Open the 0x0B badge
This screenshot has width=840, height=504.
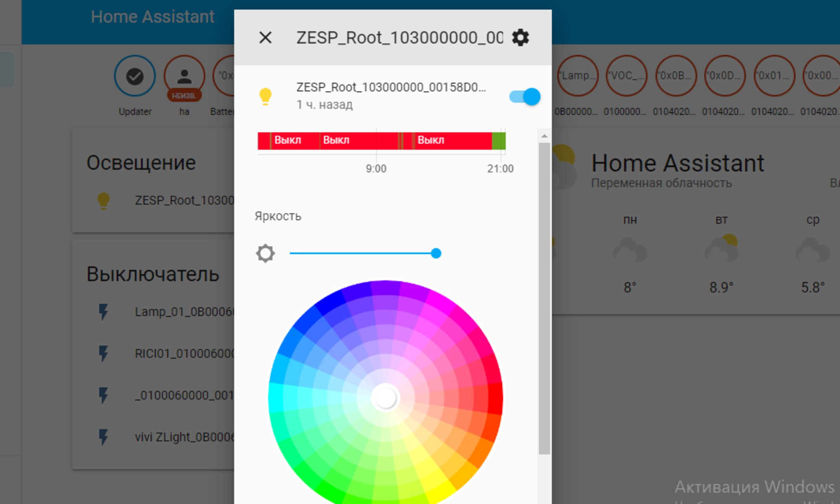(676, 76)
